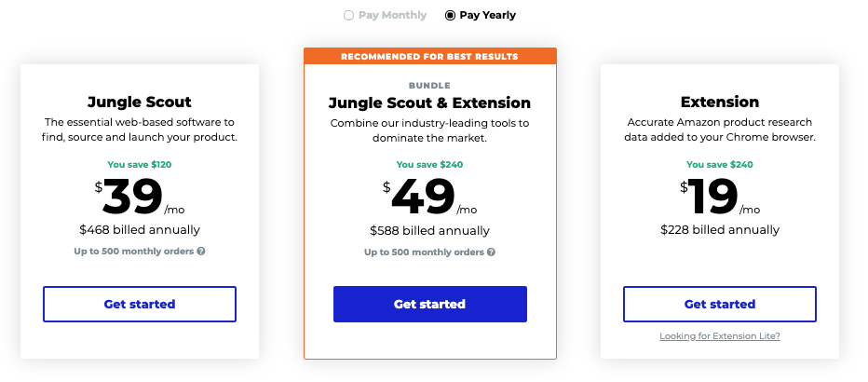The image size is (868, 382).
Task: Click Get started for Extension plan
Action: 720,304
